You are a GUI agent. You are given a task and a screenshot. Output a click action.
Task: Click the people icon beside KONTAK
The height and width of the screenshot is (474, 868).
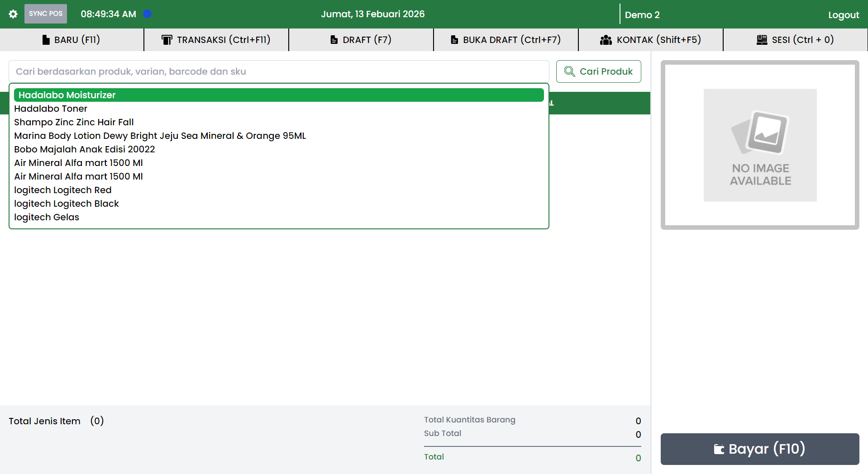tap(606, 40)
